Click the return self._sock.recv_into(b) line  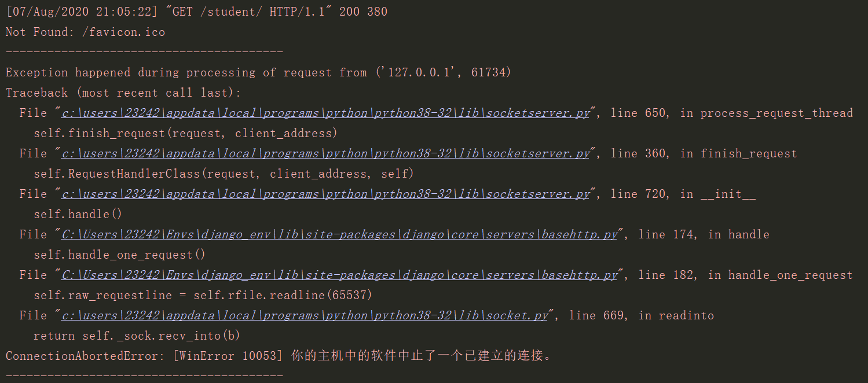137,336
